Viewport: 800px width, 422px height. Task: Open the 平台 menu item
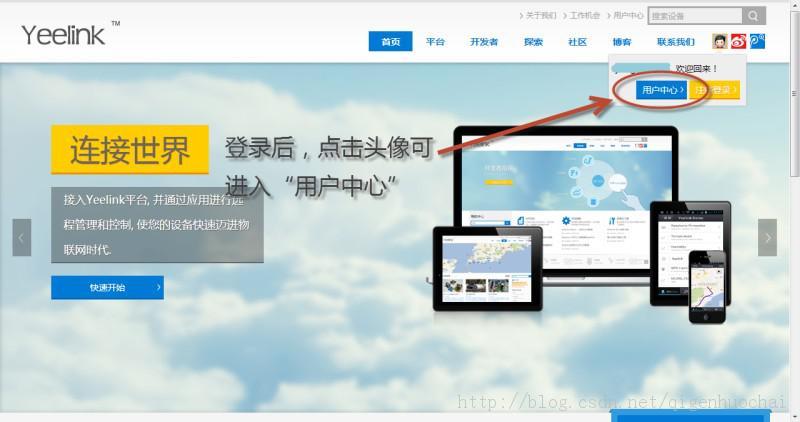(x=435, y=42)
